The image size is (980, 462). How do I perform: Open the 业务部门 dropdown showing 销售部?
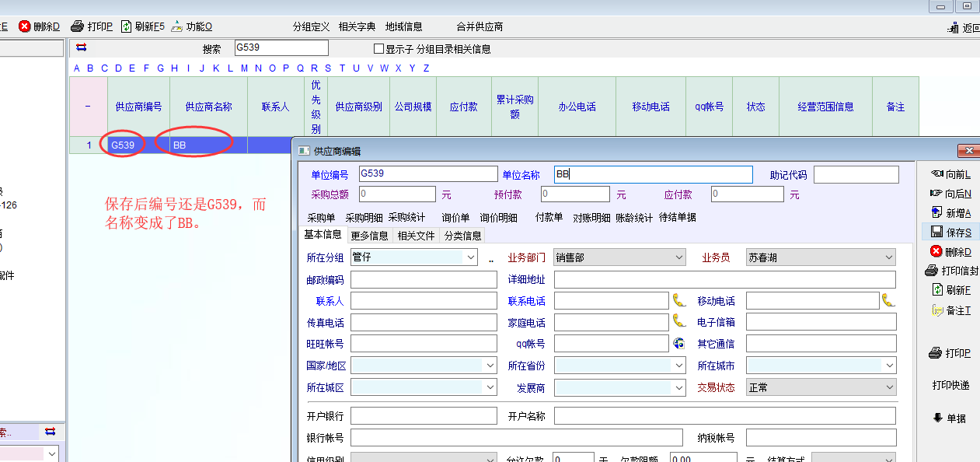[x=679, y=257]
